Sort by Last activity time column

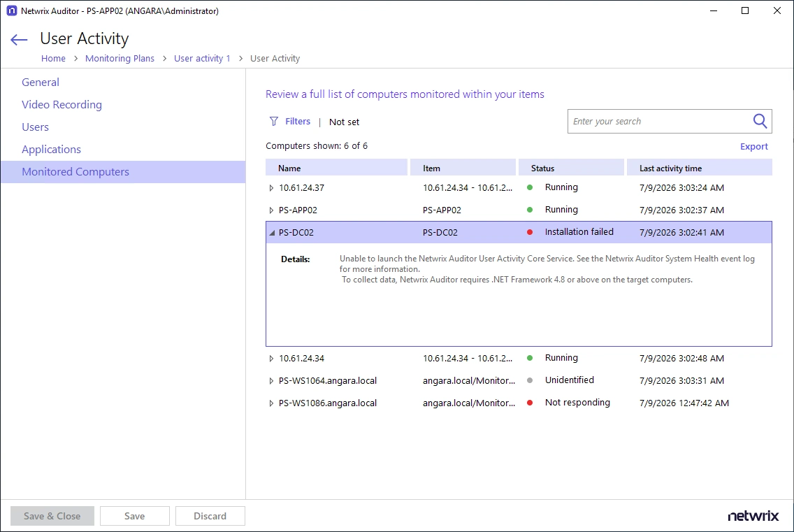[x=700, y=168]
